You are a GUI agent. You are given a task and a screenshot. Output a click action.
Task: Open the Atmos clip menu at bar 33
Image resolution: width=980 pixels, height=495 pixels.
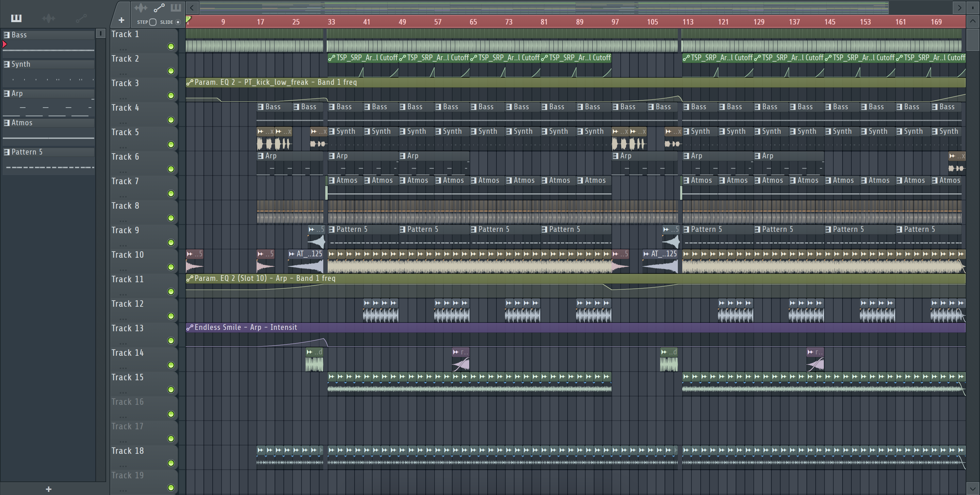(x=332, y=180)
